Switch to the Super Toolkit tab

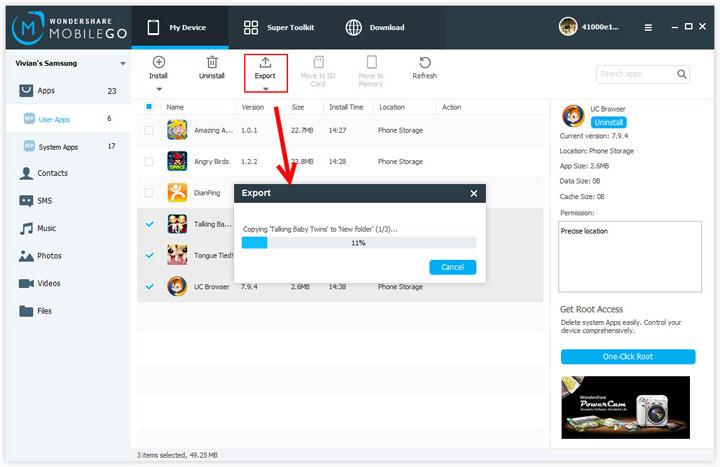tap(279, 27)
